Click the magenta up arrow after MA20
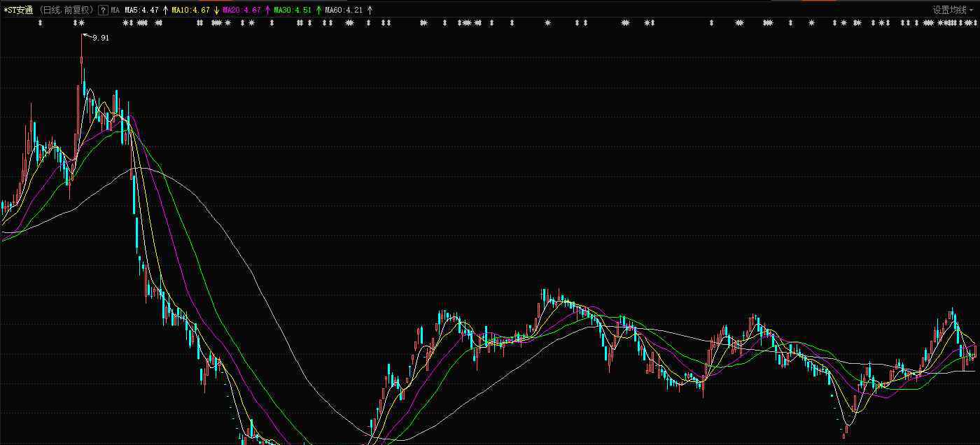The height and width of the screenshot is (445, 980). point(267,10)
